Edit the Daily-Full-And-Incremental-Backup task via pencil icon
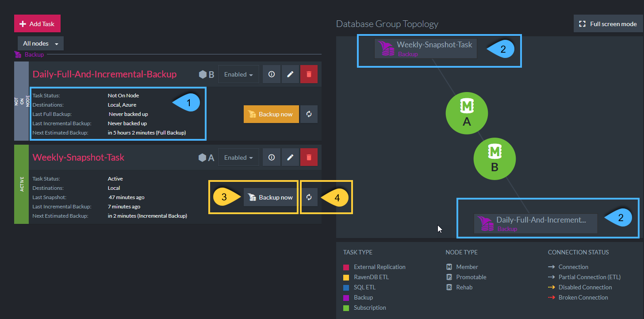 coord(290,74)
